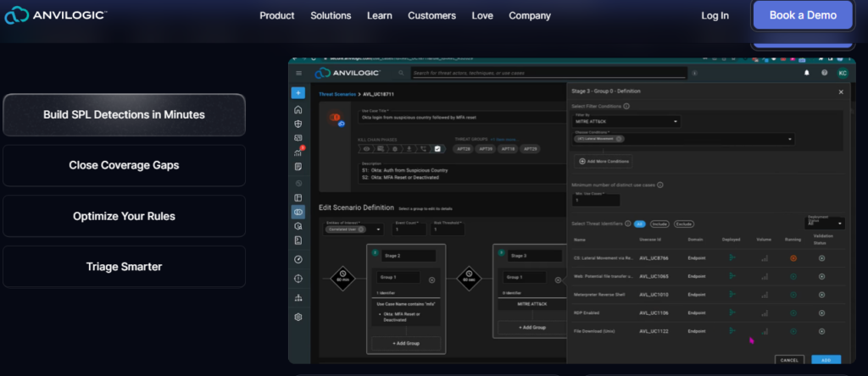The width and height of the screenshot is (868, 376).
Task: Go to the Customers page
Action: [431, 15]
